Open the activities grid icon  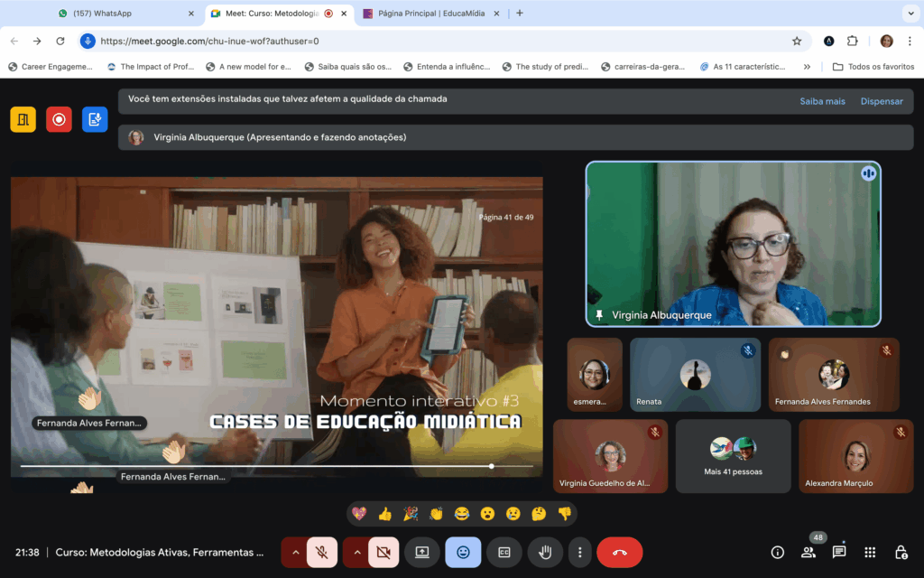pos(870,552)
